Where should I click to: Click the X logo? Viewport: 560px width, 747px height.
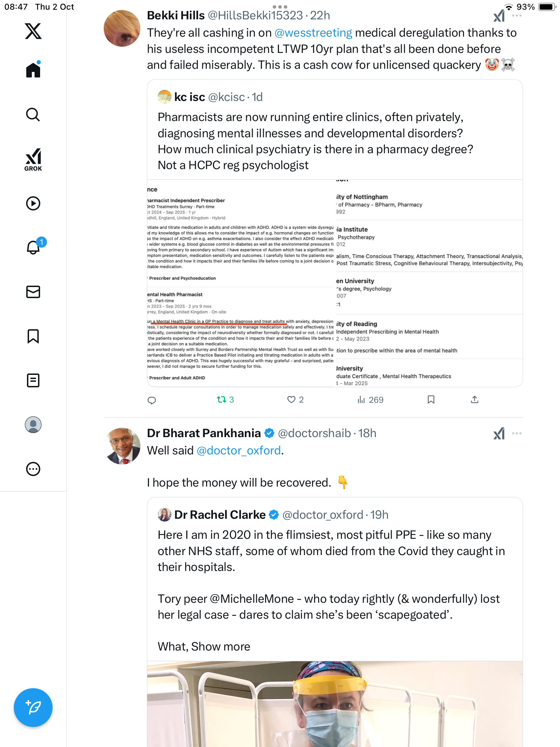(33, 31)
